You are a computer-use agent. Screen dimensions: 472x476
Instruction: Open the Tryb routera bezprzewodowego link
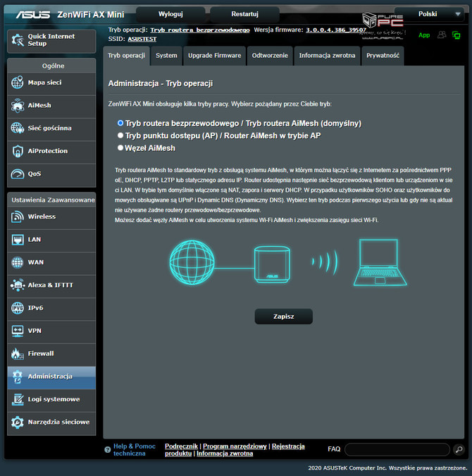pos(200,30)
